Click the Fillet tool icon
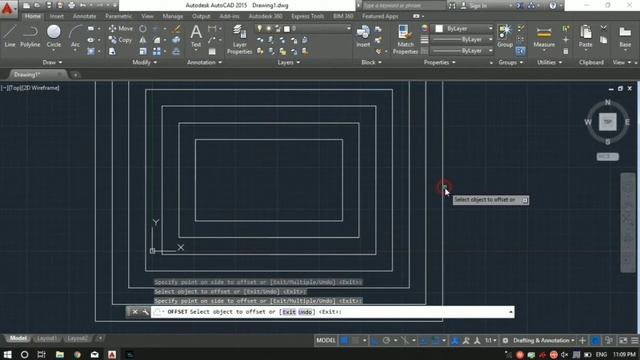The image size is (640, 360). [157, 40]
